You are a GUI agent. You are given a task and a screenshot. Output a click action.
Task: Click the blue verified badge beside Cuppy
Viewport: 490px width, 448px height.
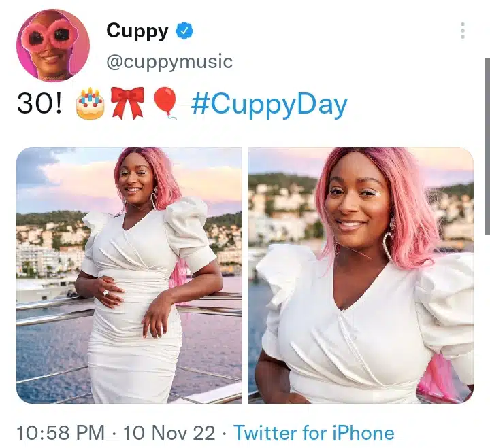[184, 31]
